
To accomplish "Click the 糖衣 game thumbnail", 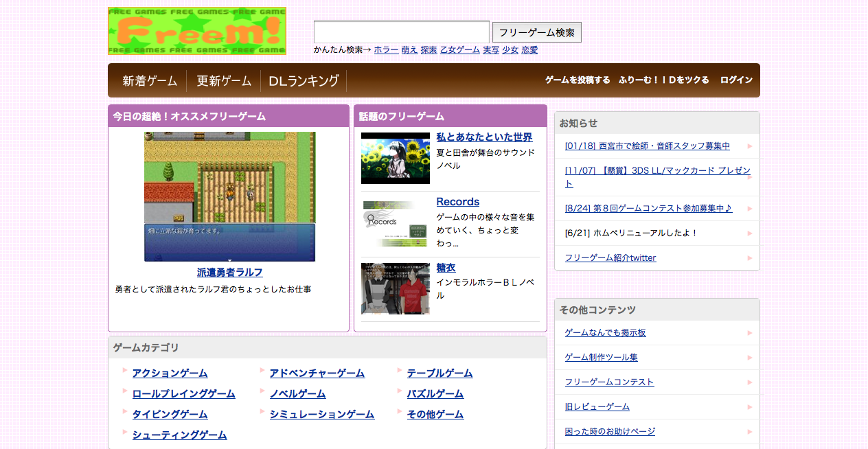I will click(396, 289).
